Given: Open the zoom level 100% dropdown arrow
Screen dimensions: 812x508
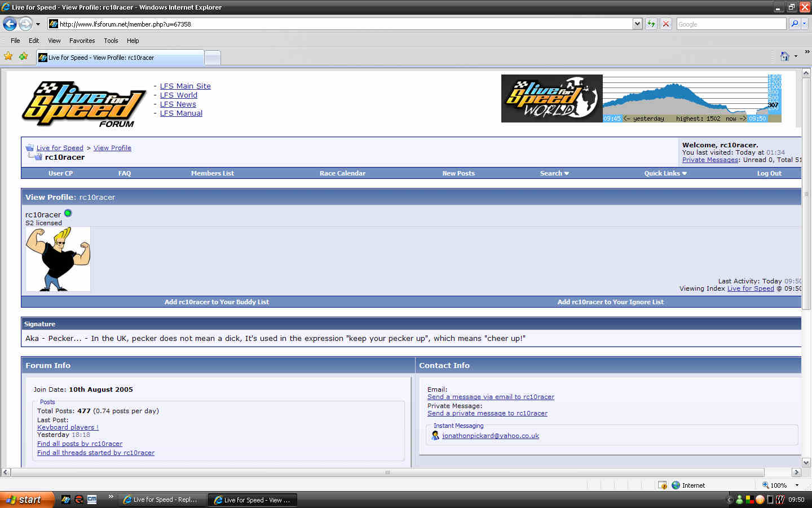Looking at the screenshot, I should pos(797,485).
